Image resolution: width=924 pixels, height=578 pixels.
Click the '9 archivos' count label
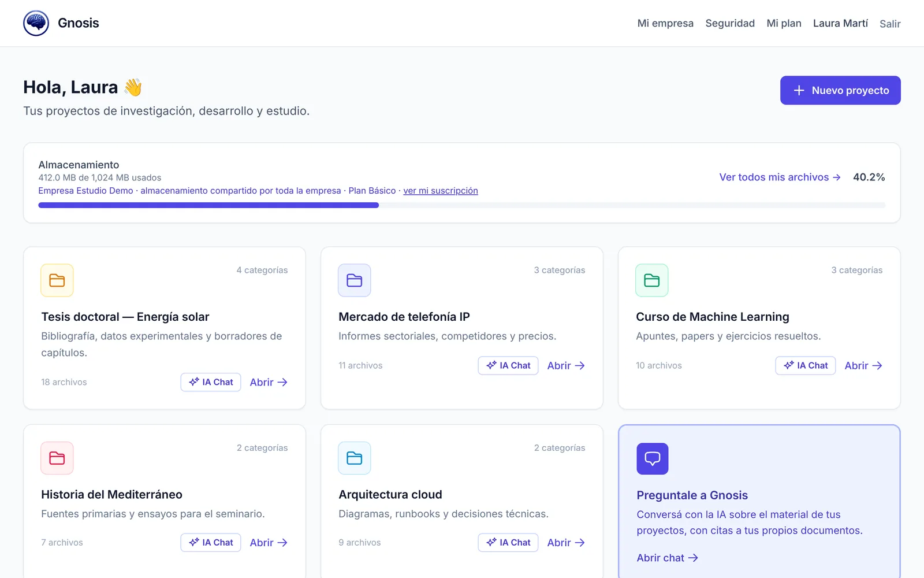click(360, 543)
